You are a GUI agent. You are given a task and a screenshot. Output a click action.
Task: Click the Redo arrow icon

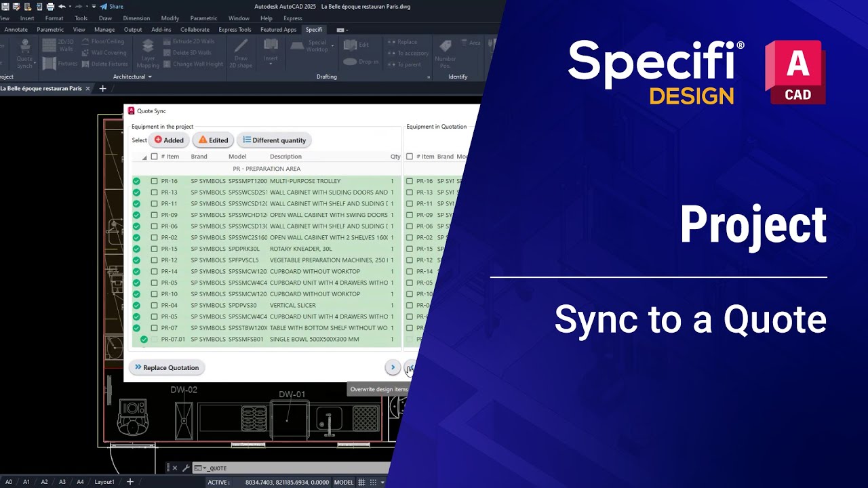pos(78,6)
